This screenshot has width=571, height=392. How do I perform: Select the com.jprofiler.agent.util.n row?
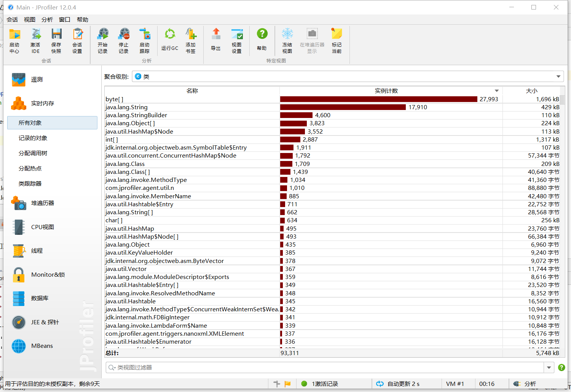coord(332,188)
